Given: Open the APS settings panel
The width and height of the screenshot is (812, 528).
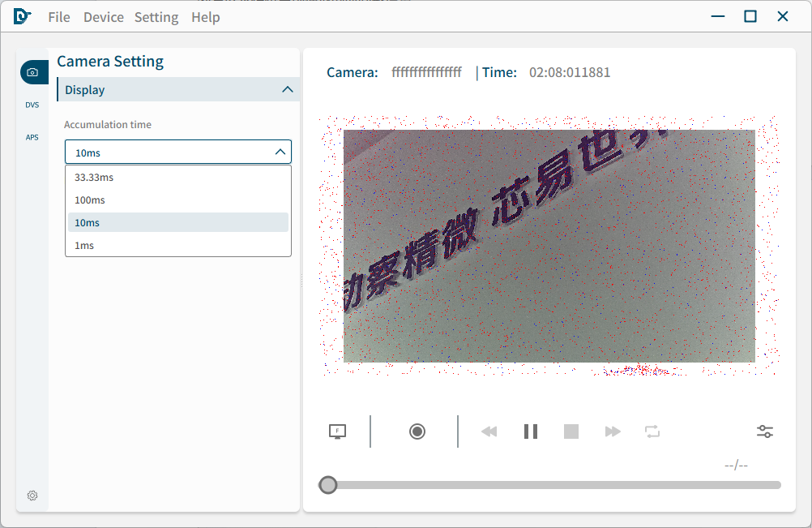Looking at the screenshot, I should (x=32, y=137).
